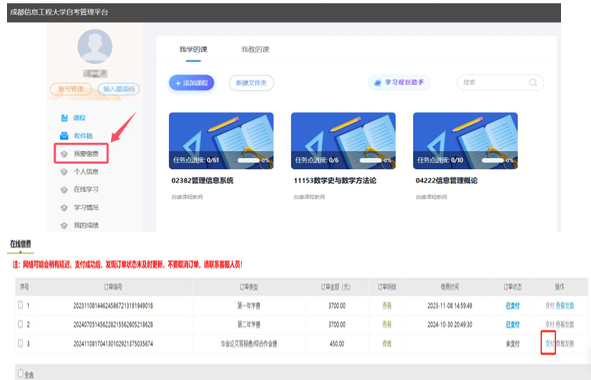The height and width of the screenshot is (380, 591).
Task: Click the user avatar picture
Action: 95,46
